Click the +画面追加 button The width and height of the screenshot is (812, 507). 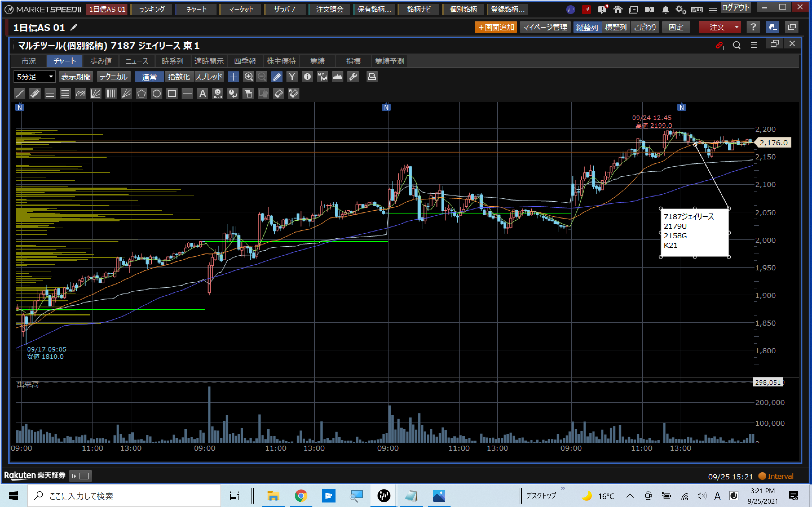(496, 27)
